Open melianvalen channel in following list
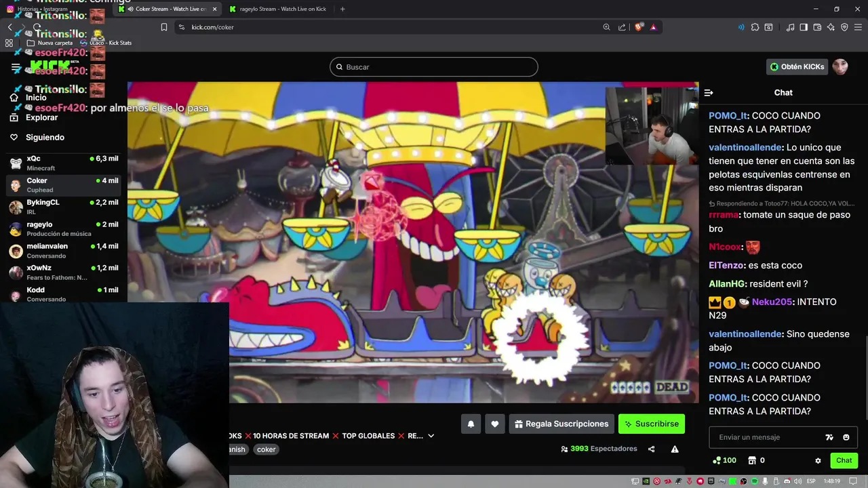 64,250
